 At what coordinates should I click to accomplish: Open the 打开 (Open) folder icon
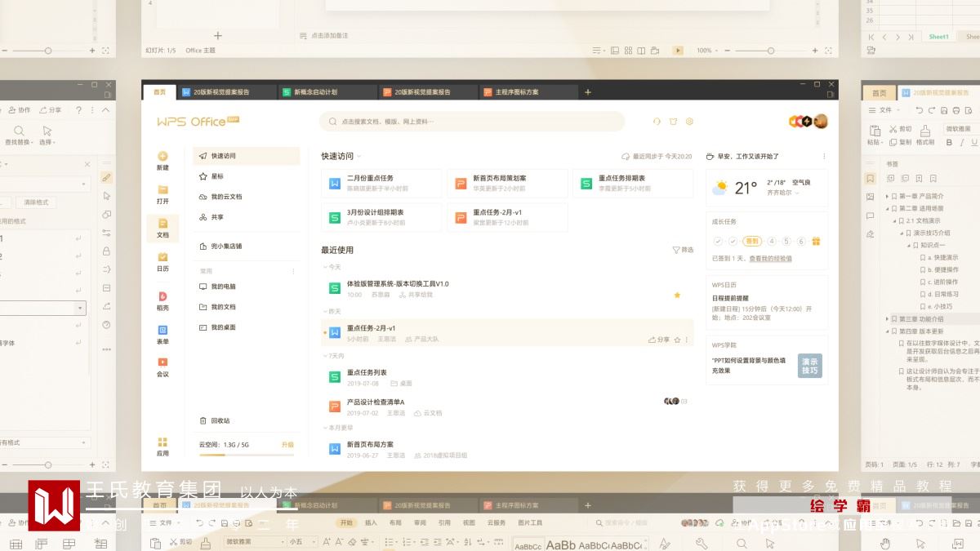[163, 189]
